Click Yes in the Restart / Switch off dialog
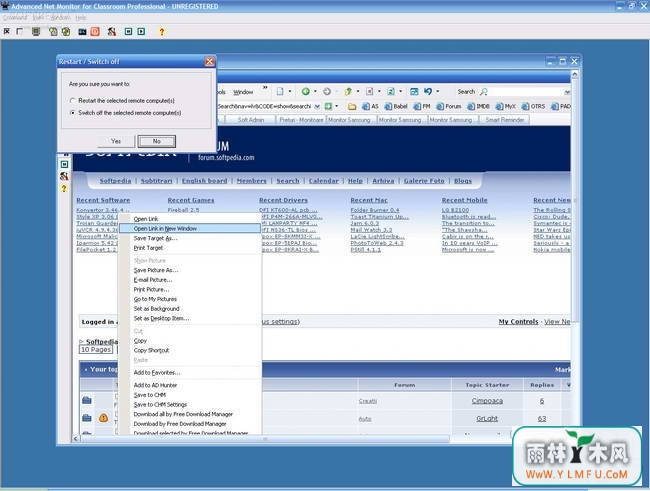Image resolution: width=650 pixels, height=491 pixels. [116, 141]
